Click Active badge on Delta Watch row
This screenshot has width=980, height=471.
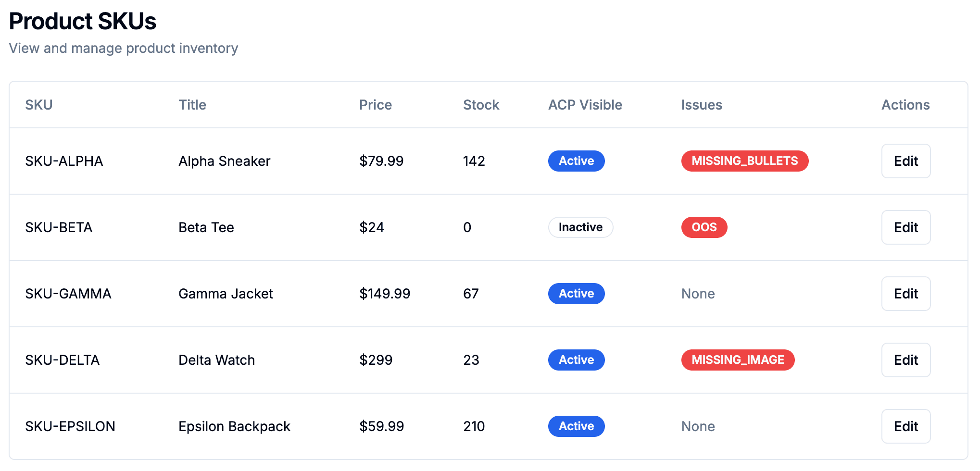576,360
